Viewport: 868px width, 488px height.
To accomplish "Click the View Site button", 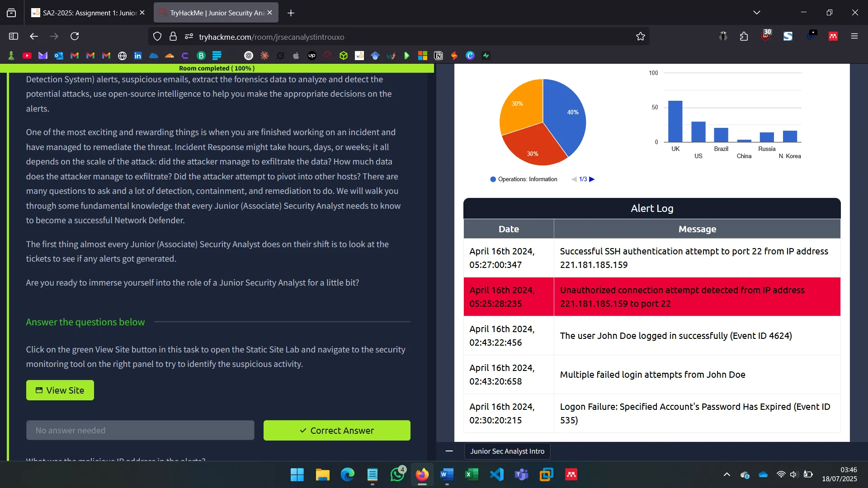I will tap(60, 390).
